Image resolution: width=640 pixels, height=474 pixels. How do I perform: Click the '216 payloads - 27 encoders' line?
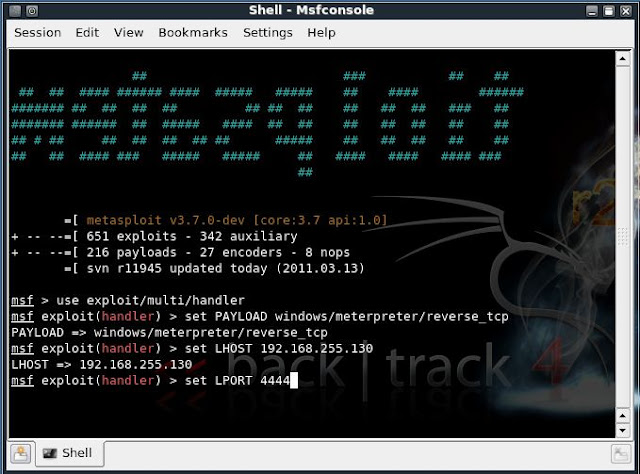pos(181,252)
